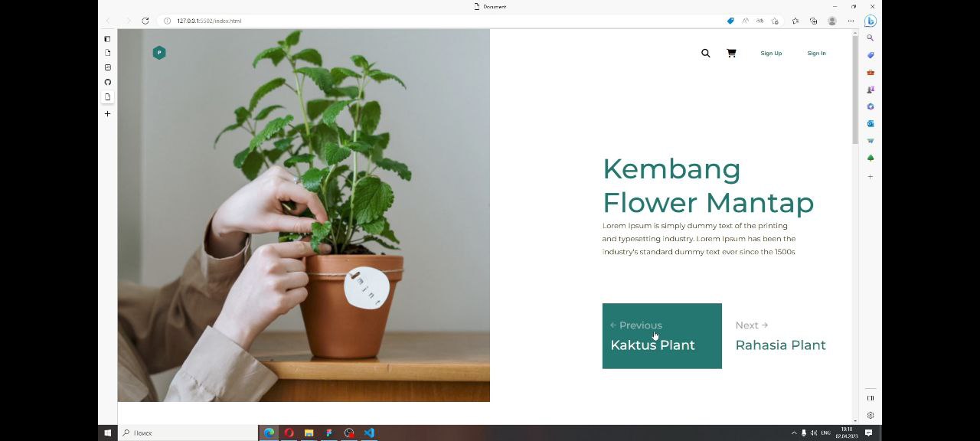Click the mint plant hero image
This screenshot has height=441, width=980.
coord(304,215)
